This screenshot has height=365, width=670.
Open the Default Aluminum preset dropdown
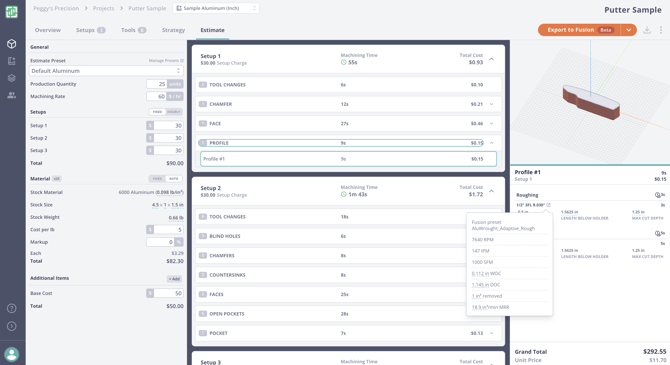(106, 71)
